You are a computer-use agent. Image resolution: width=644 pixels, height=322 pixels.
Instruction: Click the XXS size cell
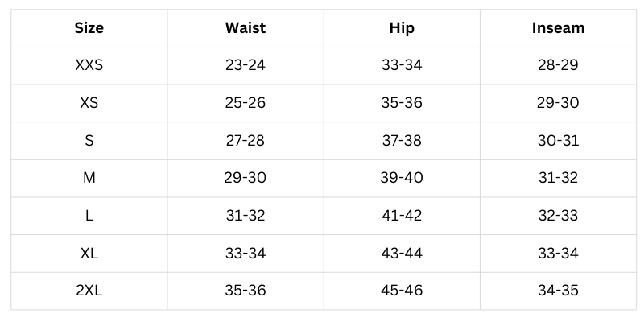point(89,65)
